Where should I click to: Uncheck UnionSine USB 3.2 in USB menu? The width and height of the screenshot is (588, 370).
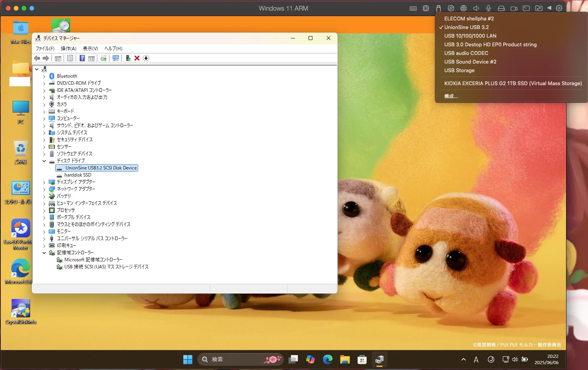[466, 27]
